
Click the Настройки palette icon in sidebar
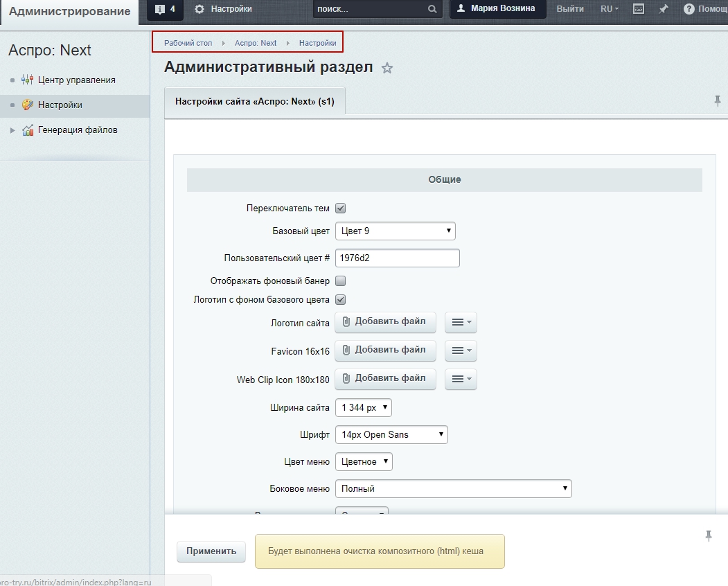click(x=28, y=105)
